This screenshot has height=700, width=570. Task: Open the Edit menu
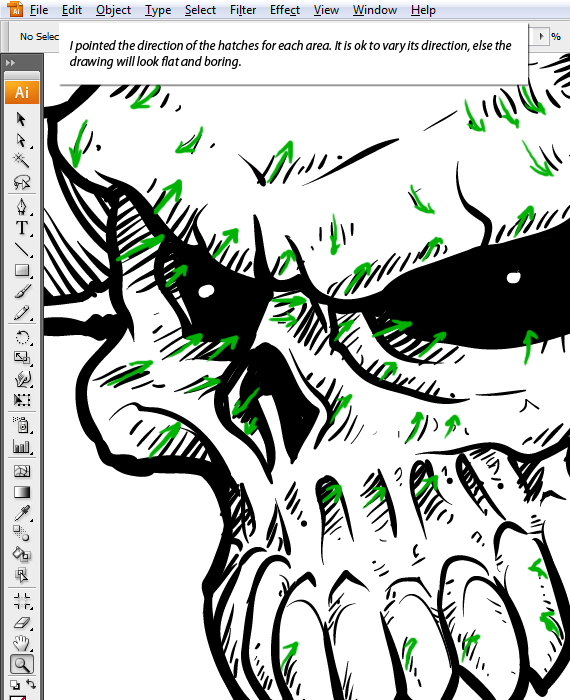tap(71, 10)
